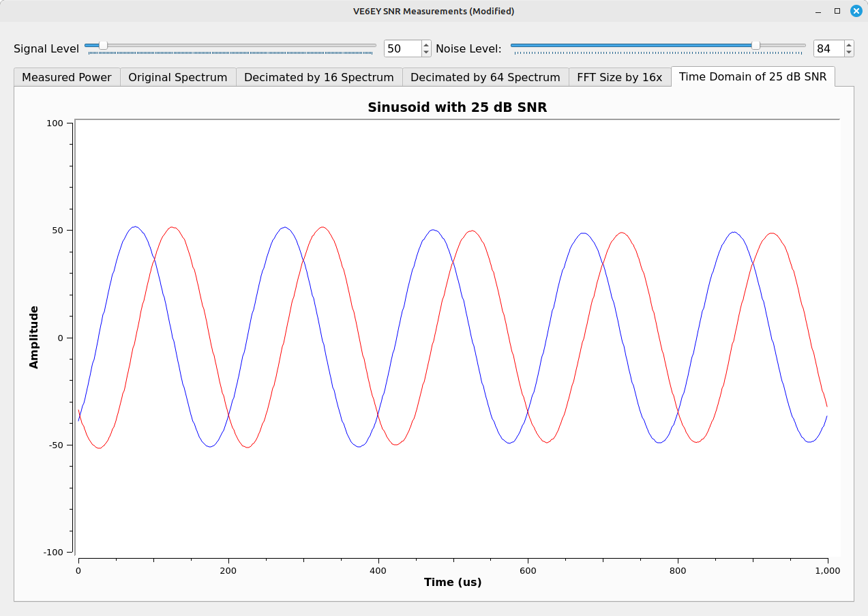
Task: Increase Noise Level with up arrow
Action: [848, 45]
